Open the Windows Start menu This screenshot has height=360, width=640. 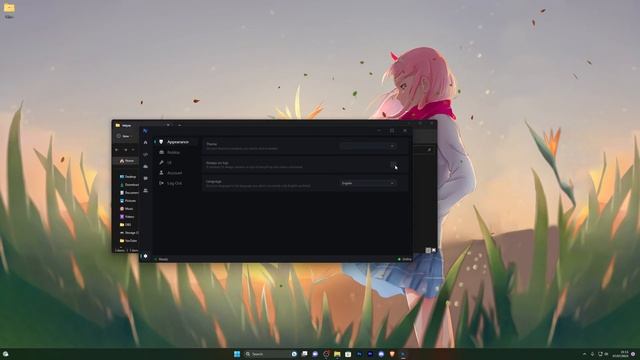point(237,354)
